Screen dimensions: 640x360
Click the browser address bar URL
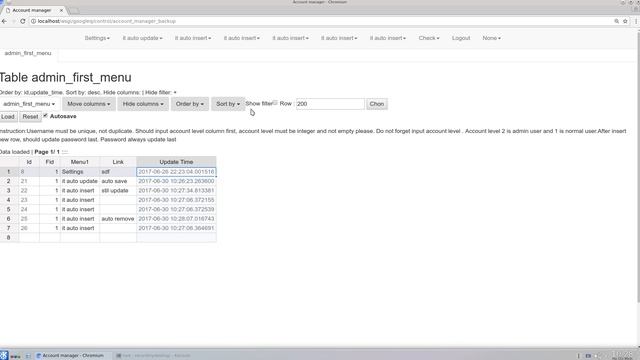point(107,21)
